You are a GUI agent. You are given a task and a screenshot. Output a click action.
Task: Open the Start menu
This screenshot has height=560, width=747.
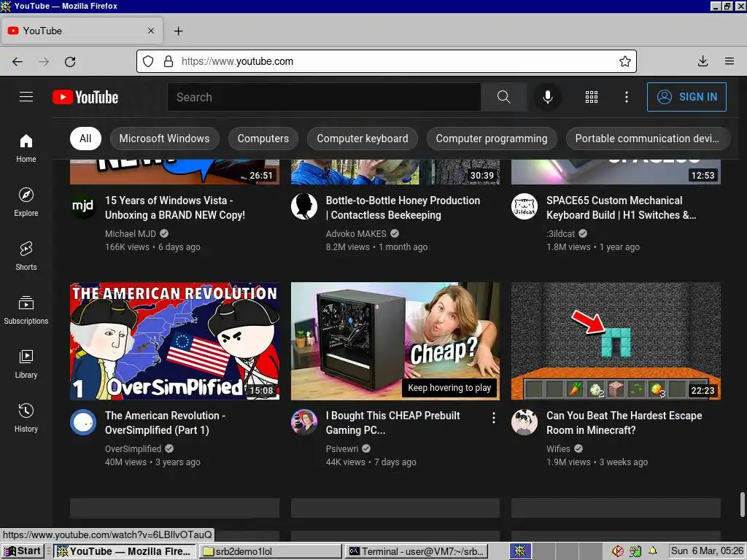click(23, 551)
